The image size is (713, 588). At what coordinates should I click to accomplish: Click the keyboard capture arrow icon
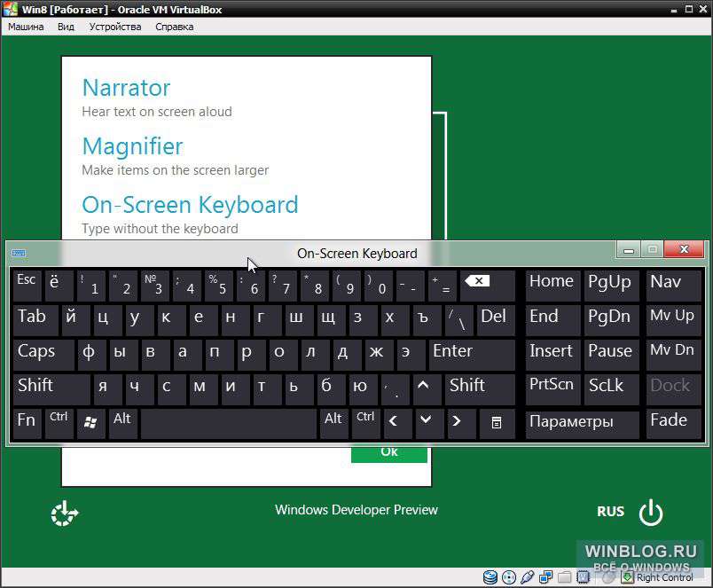click(628, 577)
